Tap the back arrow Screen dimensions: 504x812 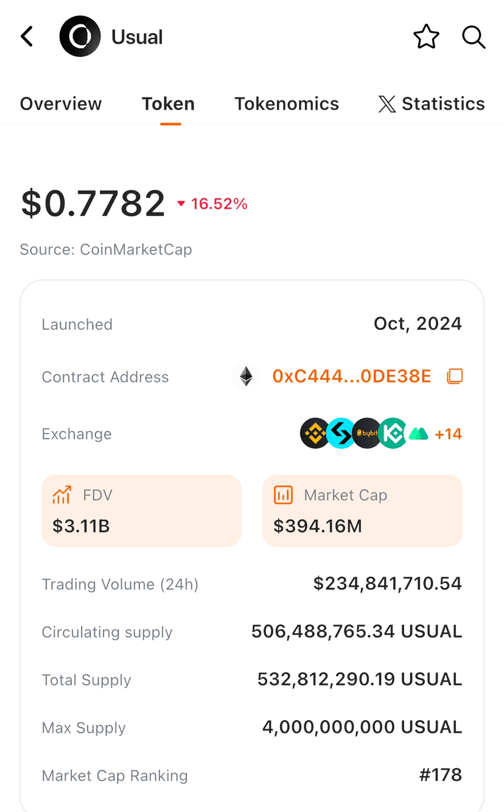27,37
